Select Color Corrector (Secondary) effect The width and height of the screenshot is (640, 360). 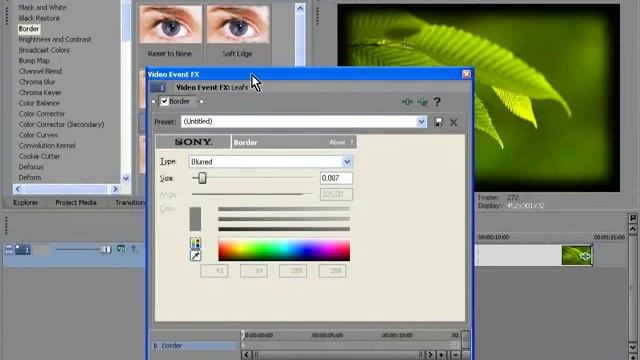61,124
